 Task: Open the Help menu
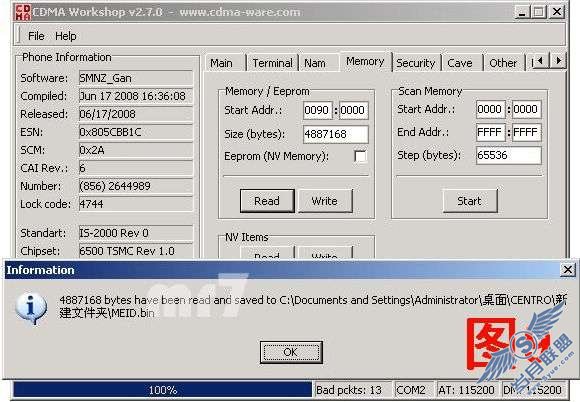66,36
